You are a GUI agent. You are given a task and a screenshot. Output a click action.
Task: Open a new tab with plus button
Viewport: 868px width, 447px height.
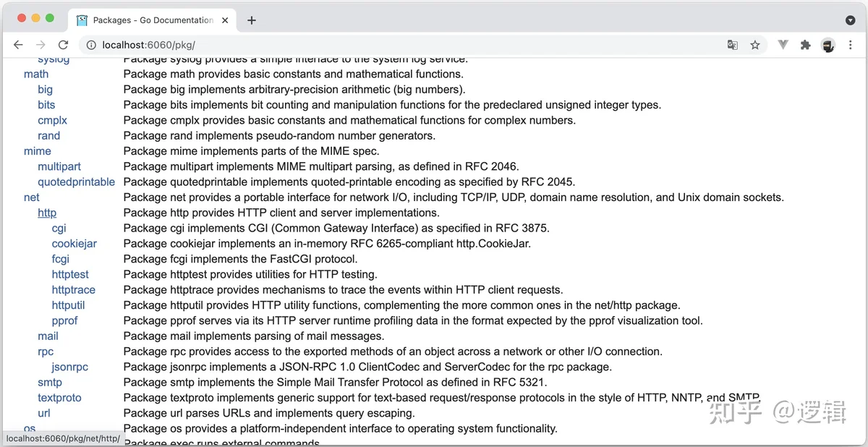tap(252, 20)
